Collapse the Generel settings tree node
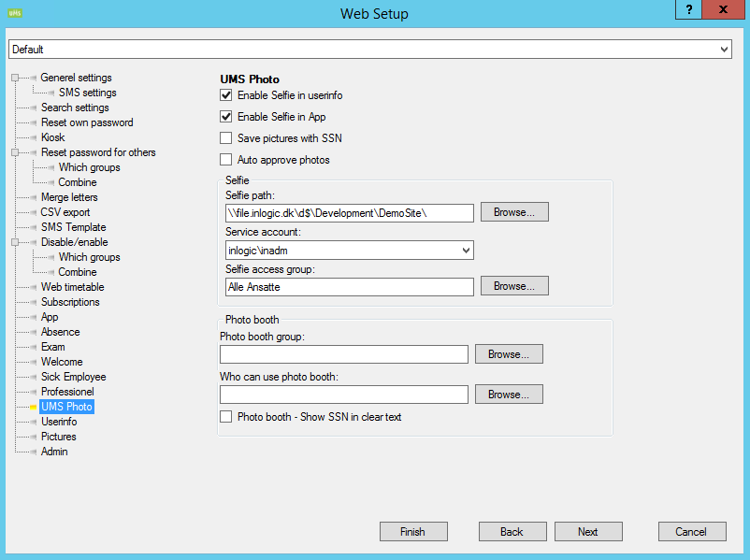This screenshot has width=750, height=560. tap(15, 78)
